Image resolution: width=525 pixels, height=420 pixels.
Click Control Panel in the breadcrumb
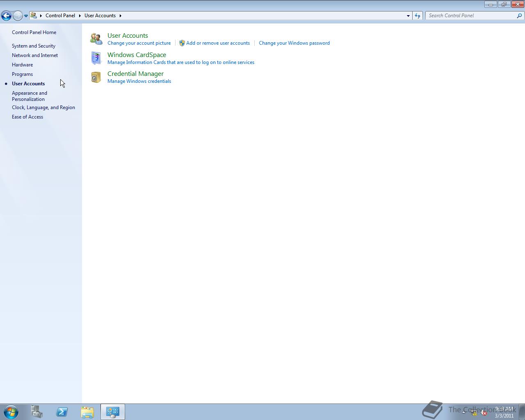pyautogui.click(x=60, y=16)
